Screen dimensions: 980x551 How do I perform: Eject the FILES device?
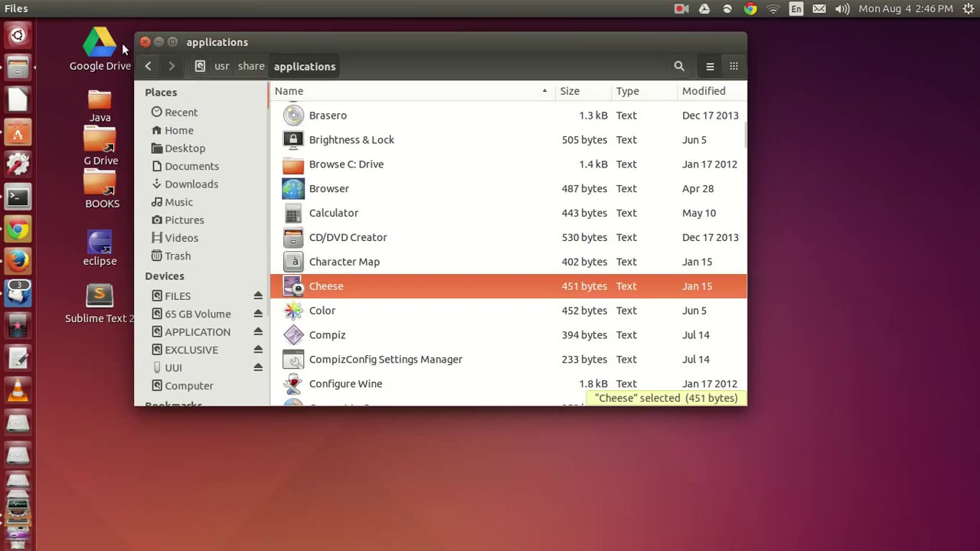[258, 296]
